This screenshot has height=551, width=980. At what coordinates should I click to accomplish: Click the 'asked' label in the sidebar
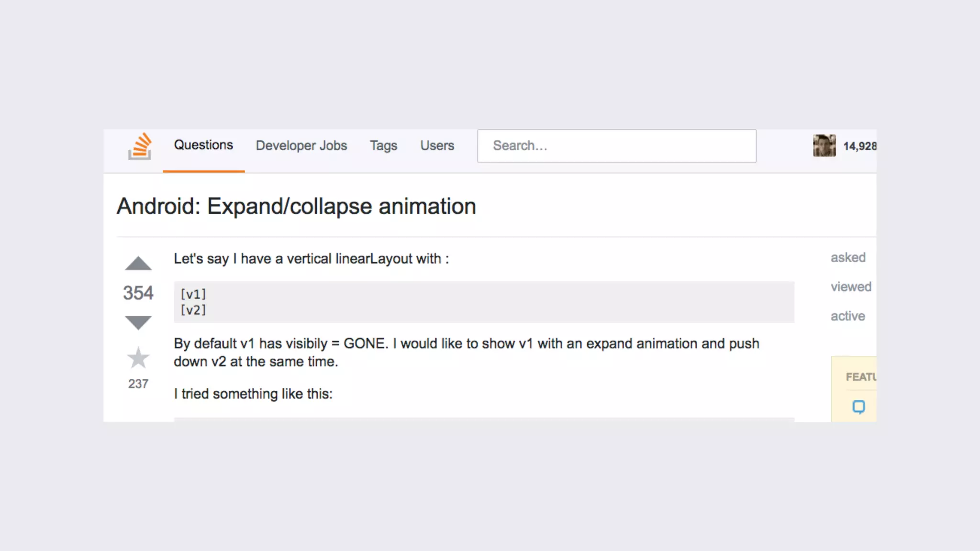(848, 257)
